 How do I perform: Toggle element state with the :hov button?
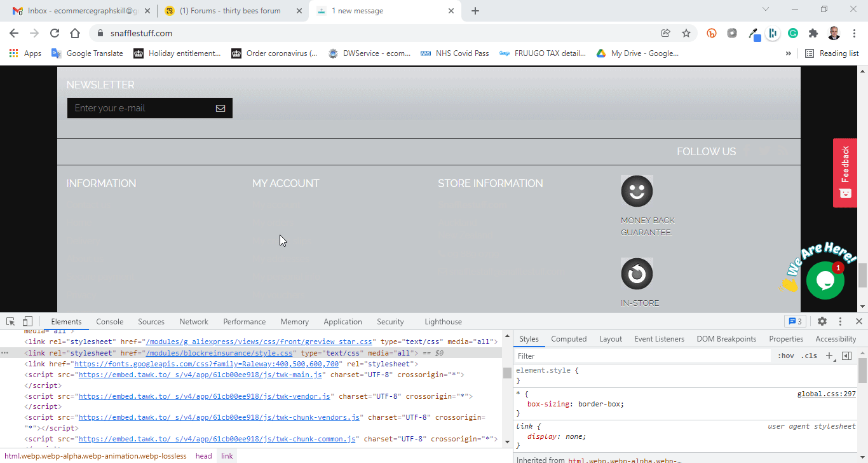[x=786, y=356]
